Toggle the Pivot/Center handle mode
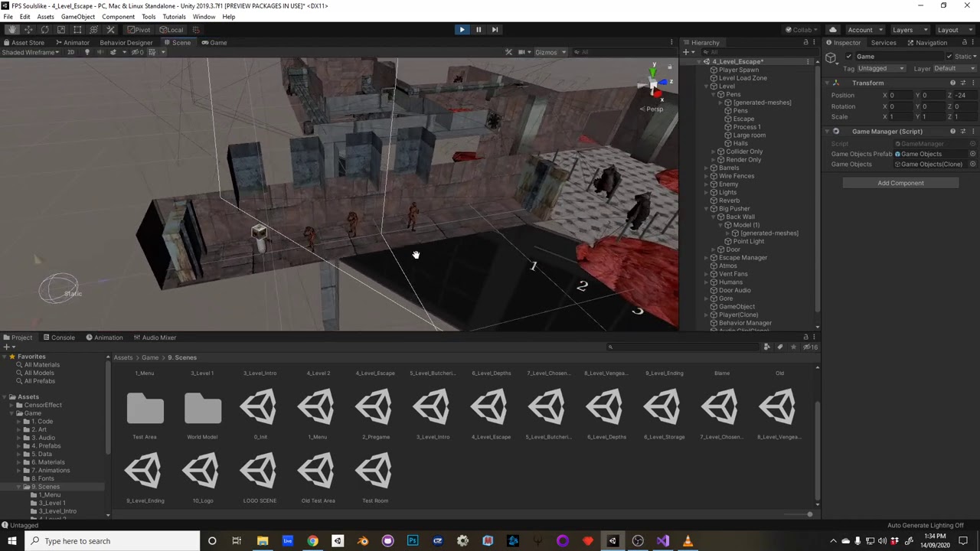Screen dimensions: 980x551 click(139, 30)
